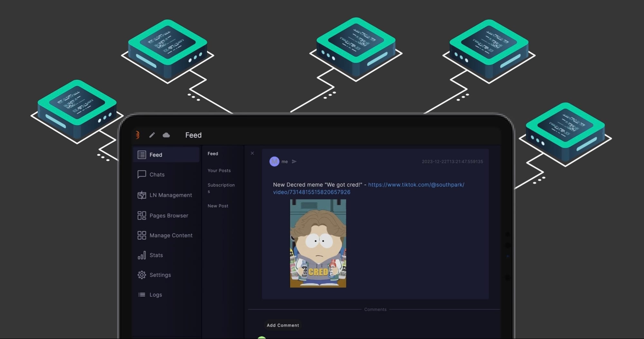The image size is (644, 339).
Task: Click the LN Management lightning icon
Action: pos(142,195)
